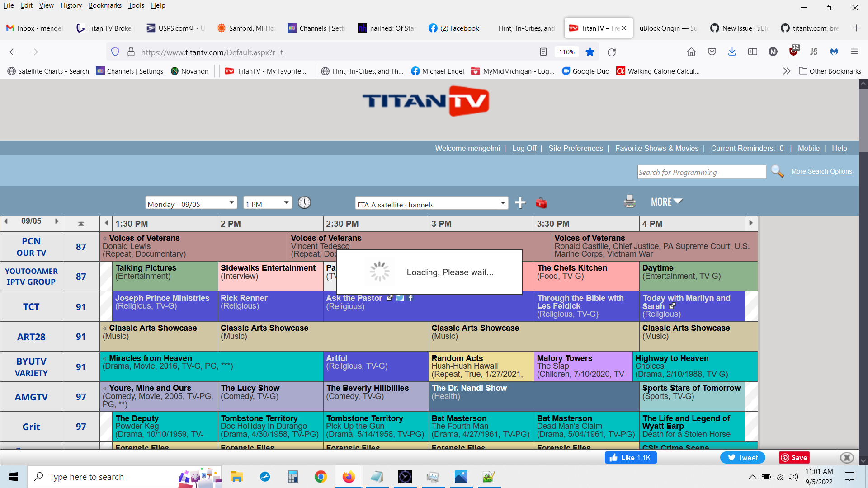Open the red toolbox lineup editor icon

point(541,203)
